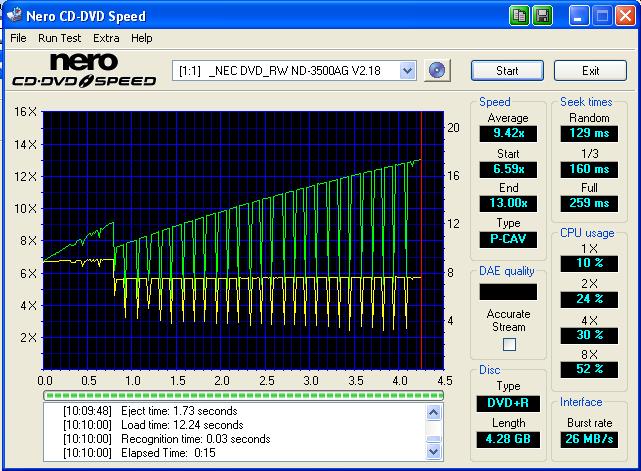Select the NEC DVD_RW ND-3500AG drive field
641x471 pixels.
(294, 71)
